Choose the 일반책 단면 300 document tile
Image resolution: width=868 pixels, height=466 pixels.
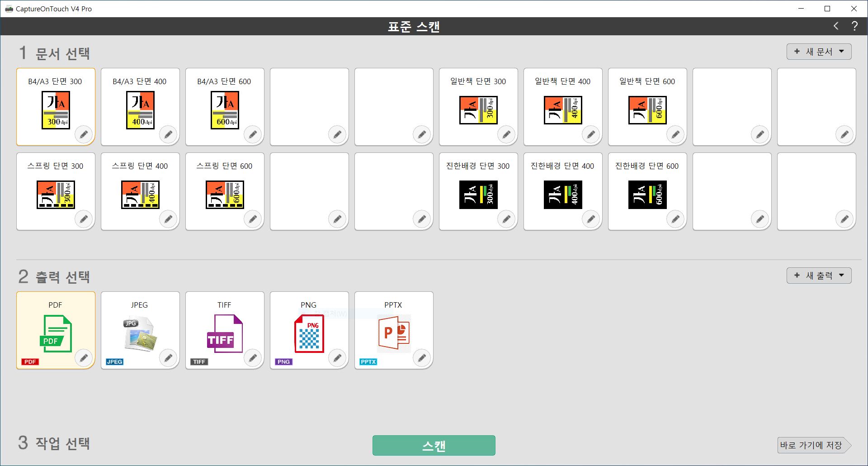click(478, 106)
